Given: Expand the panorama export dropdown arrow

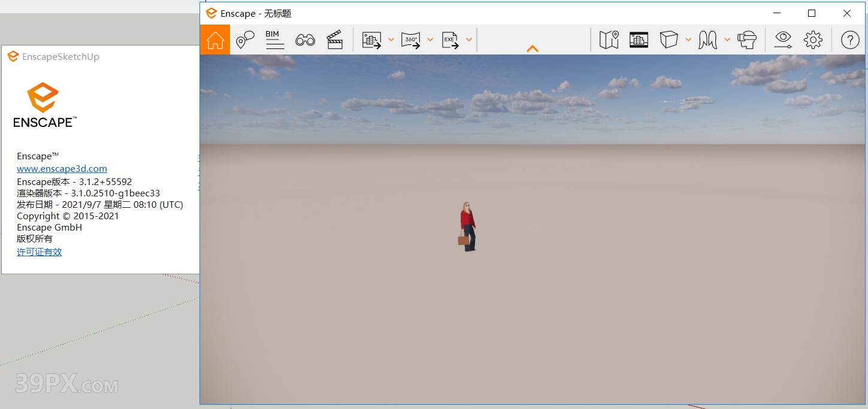Looking at the screenshot, I should [x=430, y=40].
